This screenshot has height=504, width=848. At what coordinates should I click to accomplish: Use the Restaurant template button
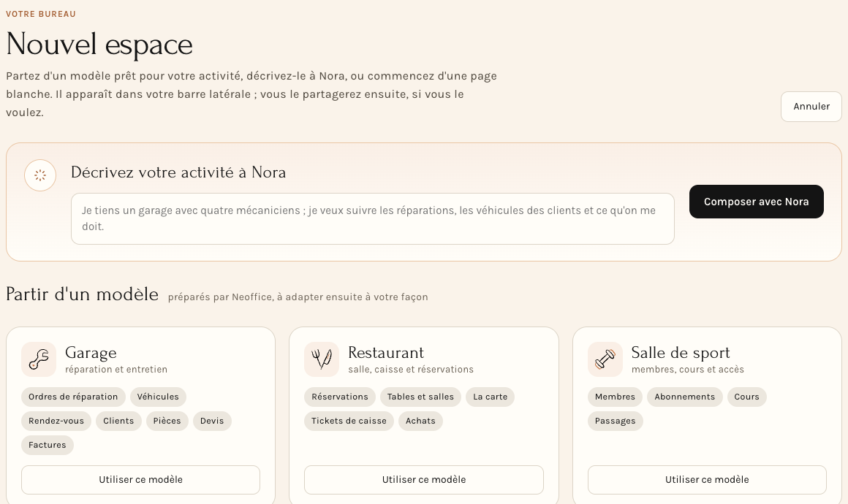424,480
